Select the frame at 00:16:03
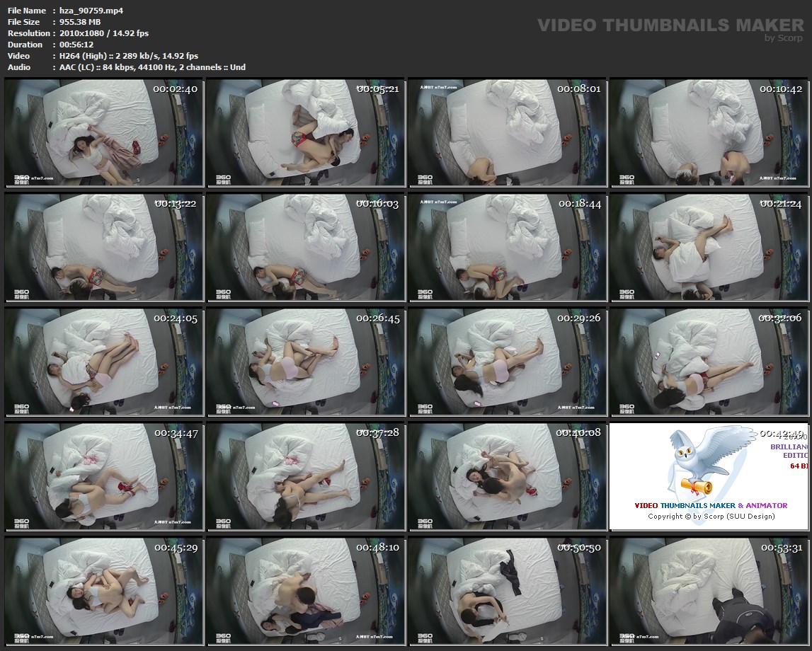This screenshot has height=651, width=812. click(x=305, y=247)
